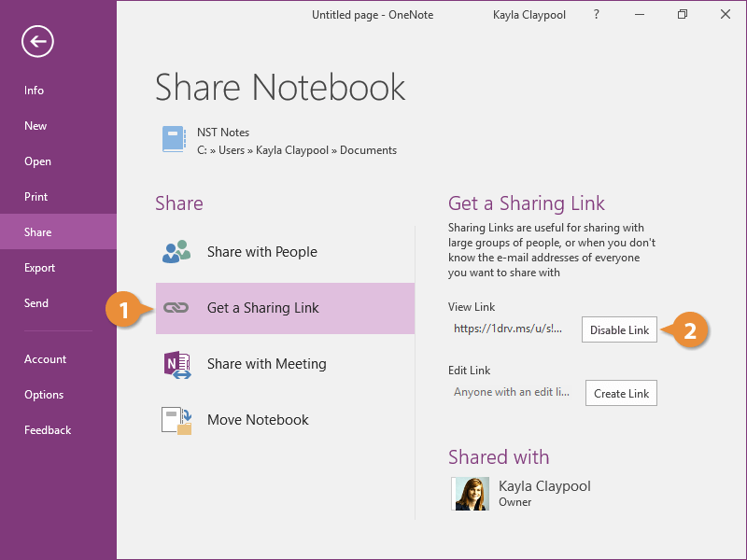Choose Print from the sidebar
The image size is (747, 560).
click(x=35, y=197)
